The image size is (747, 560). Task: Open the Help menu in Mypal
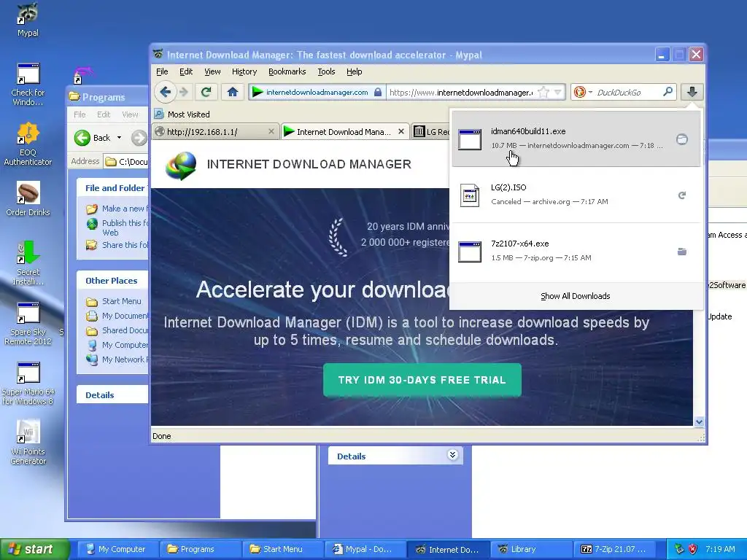click(354, 71)
